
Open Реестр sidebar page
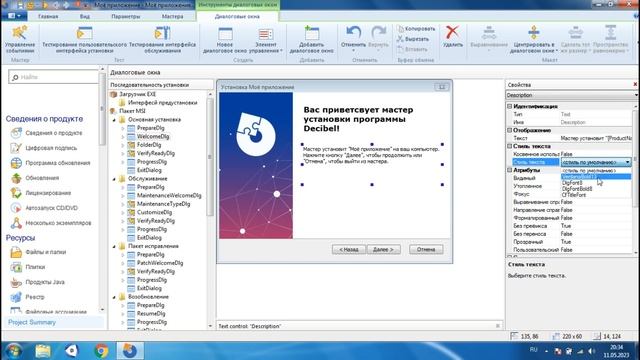[x=27, y=297]
